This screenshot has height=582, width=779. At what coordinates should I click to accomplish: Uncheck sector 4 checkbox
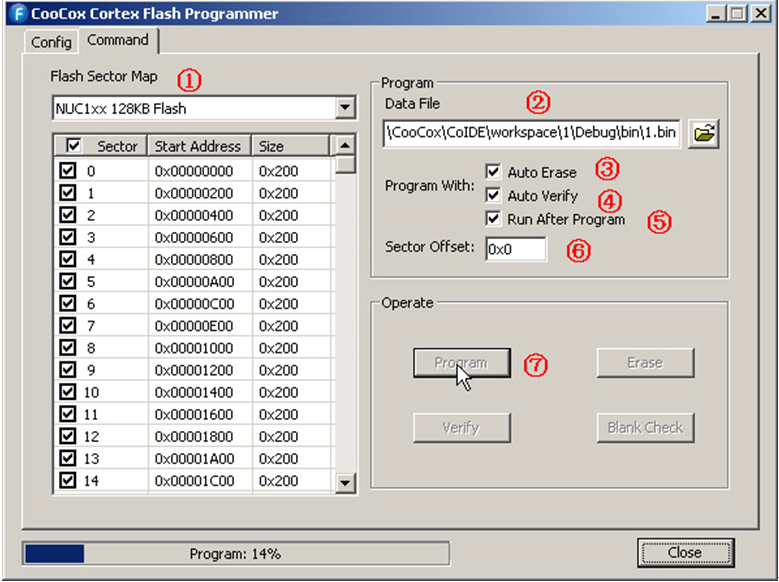[68, 259]
